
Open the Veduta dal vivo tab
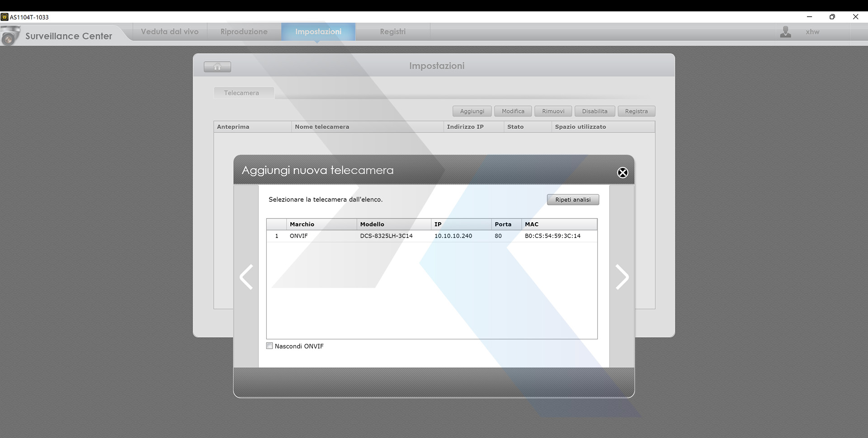(x=170, y=32)
